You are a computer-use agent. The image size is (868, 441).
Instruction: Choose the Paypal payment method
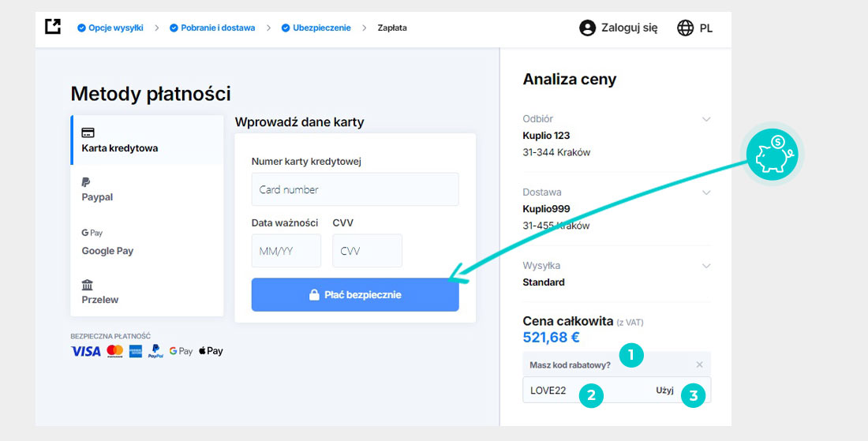148,190
